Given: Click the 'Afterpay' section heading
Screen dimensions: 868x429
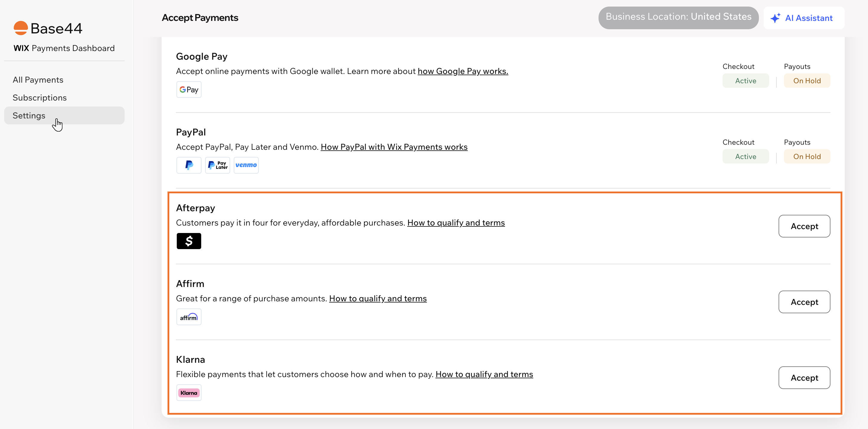Looking at the screenshot, I should coord(196,208).
